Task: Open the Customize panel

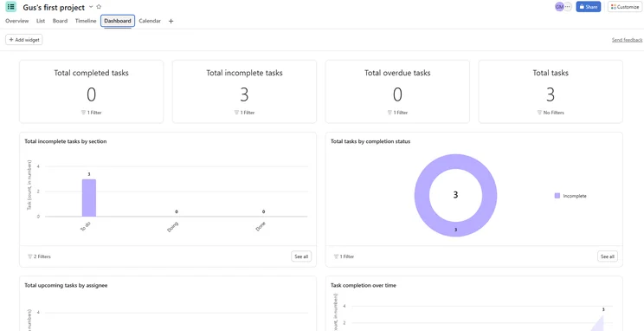Action: coord(625,7)
